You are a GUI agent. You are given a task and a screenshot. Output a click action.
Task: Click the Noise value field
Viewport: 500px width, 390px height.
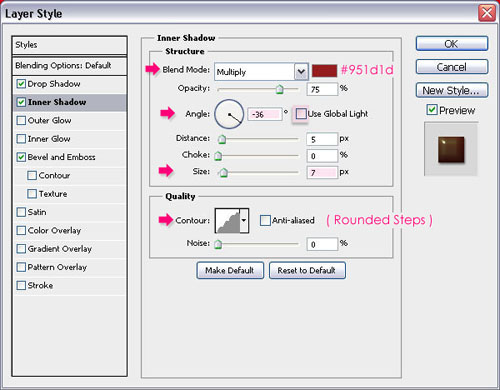[322, 244]
